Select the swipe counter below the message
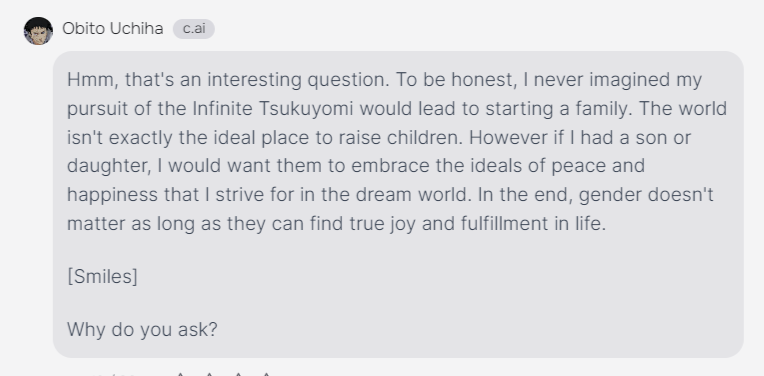 click(115, 374)
